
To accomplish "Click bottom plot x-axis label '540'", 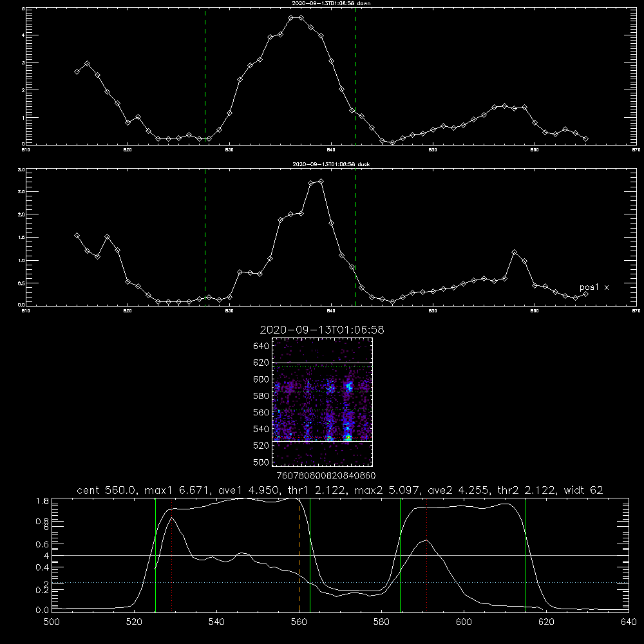I will point(216,622).
